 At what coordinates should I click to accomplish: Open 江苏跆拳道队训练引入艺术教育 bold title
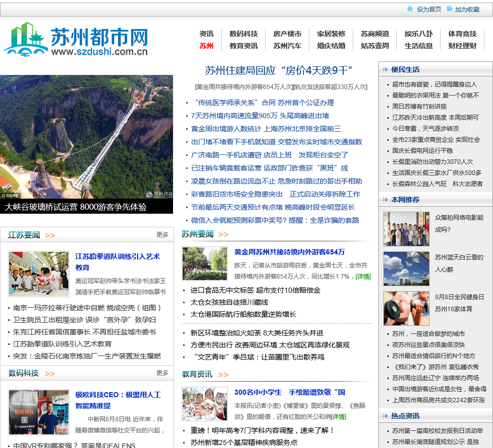[118, 262]
